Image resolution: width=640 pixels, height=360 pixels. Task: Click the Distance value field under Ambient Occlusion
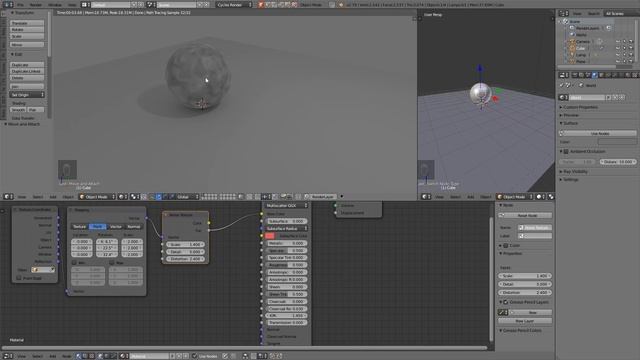pos(618,162)
